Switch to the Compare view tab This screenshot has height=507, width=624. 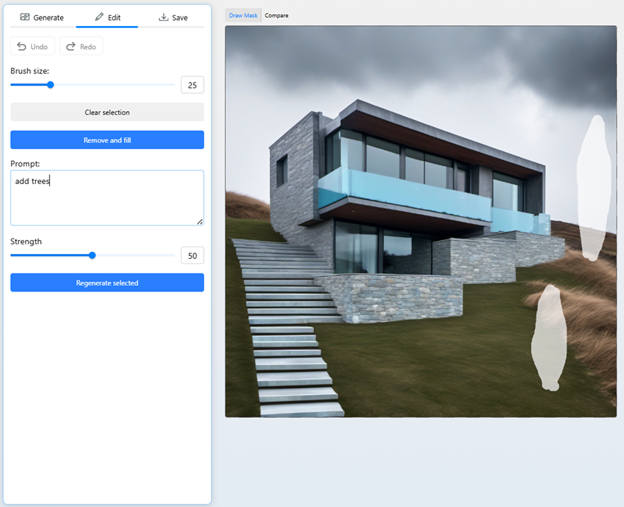[x=276, y=15]
